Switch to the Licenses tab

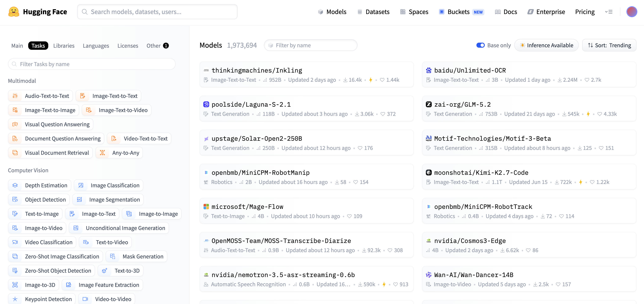click(128, 46)
